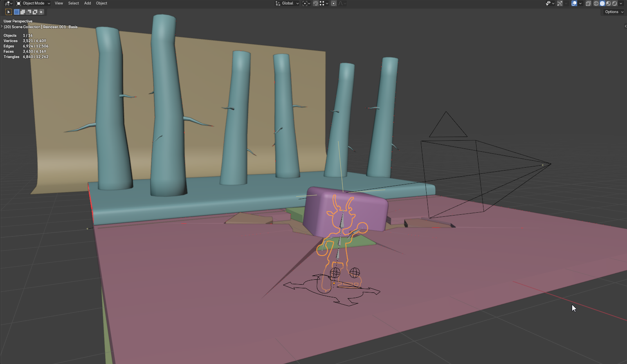Viewport: 627px width, 364px height.
Task: Click the 'Scene Collection | Reindeer.001 : Basis' text
Action: click(x=45, y=27)
